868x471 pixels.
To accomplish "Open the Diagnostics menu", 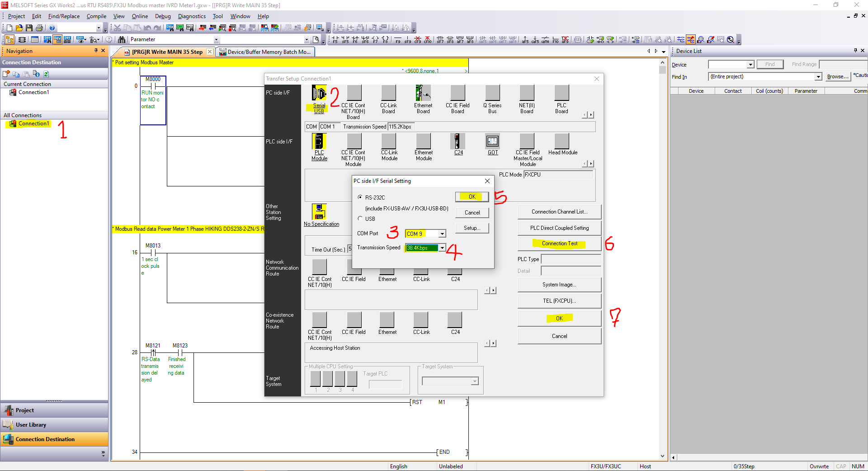I will tap(192, 16).
